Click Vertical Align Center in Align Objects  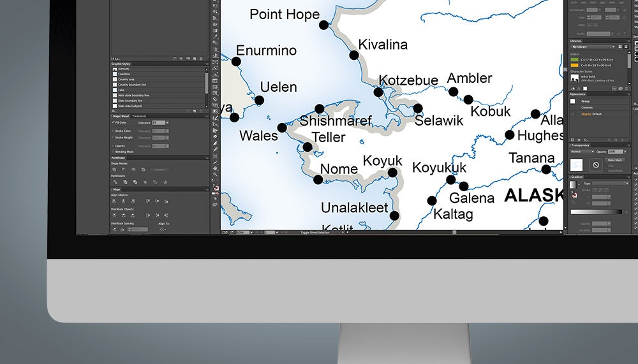[157, 201]
